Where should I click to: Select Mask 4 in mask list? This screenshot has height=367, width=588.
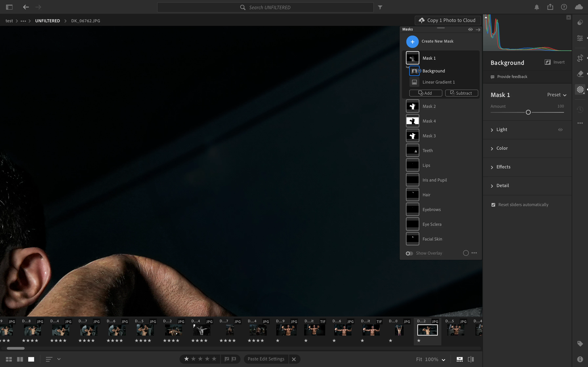pyautogui.click(x=429, y=121)
